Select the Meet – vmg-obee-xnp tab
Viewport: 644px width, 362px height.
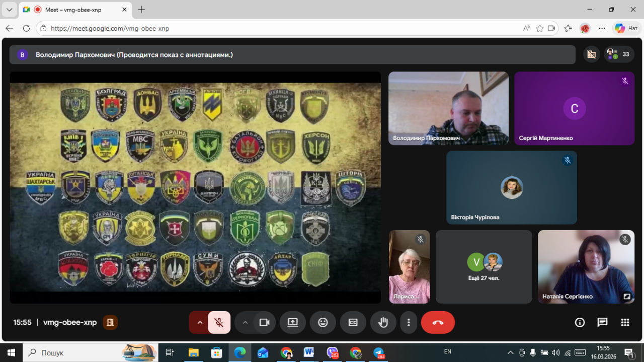[75, 10]
